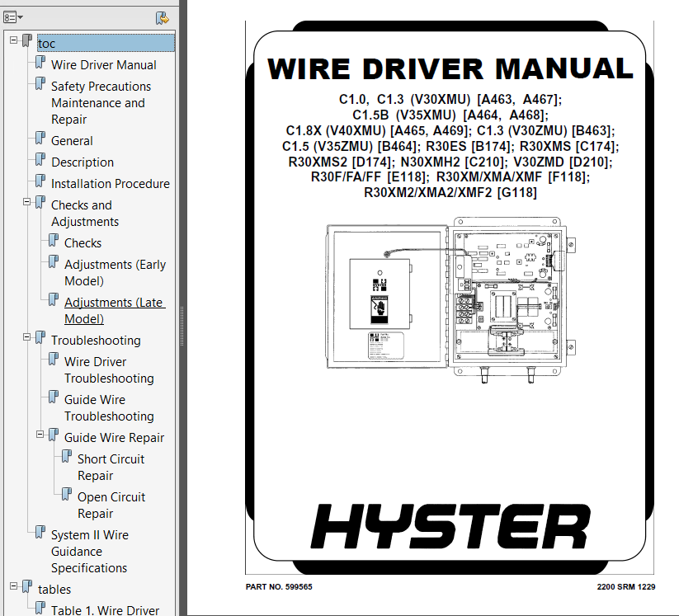
Task: Click the panel splitter grip handle
Action: point(182,326)
